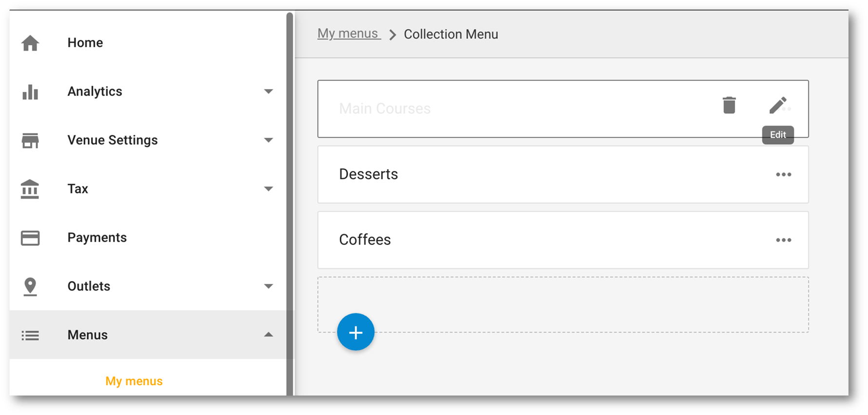Click the Home icon in the sidebar
Screen dimensions: 868x415
click(x=30, y=43)
